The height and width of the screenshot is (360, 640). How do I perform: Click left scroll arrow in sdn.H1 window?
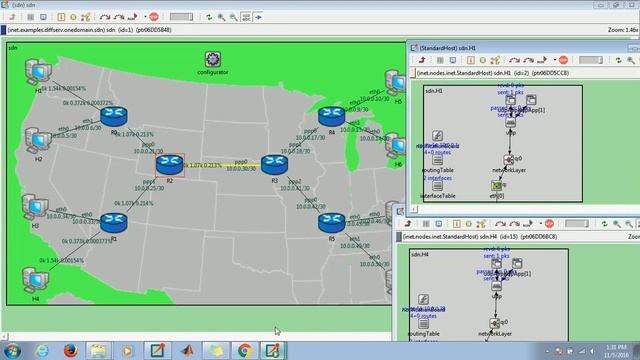click(x=413, y=209)
